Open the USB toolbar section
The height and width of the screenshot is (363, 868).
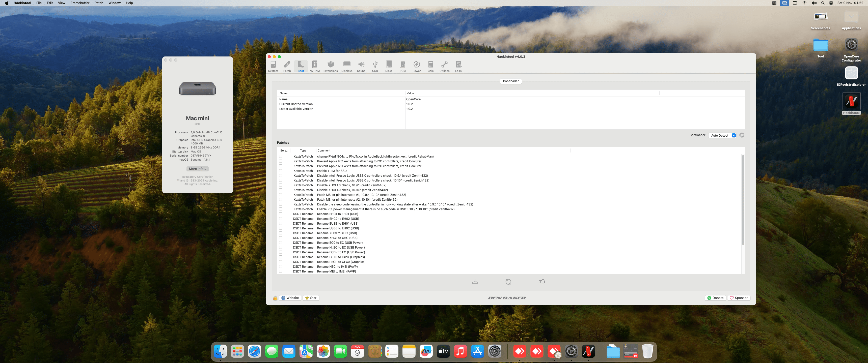click(x=375, y=66)
